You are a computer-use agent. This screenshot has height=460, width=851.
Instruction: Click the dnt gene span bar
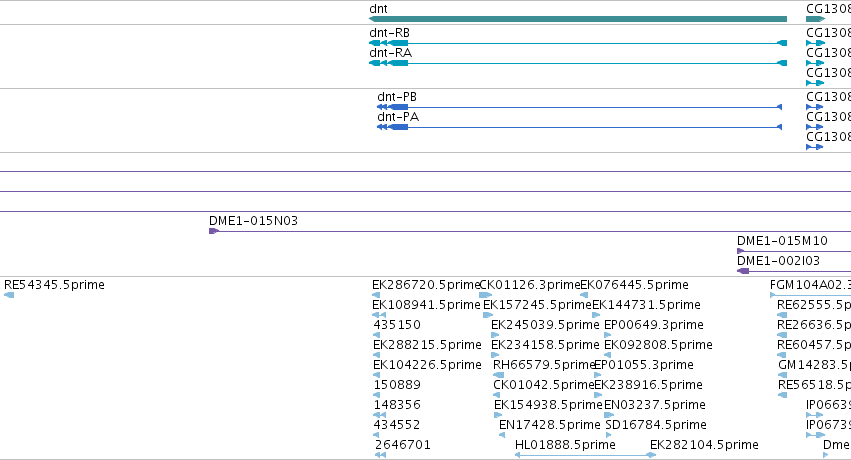tap(577, 19)
